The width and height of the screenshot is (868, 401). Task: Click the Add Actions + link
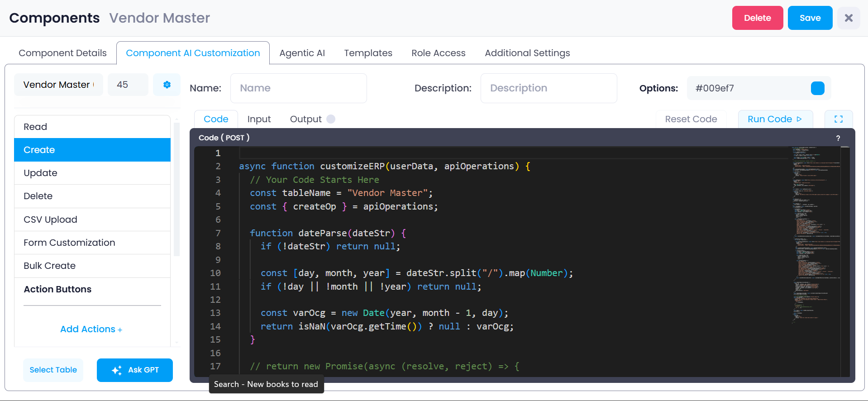pos(91,329)
